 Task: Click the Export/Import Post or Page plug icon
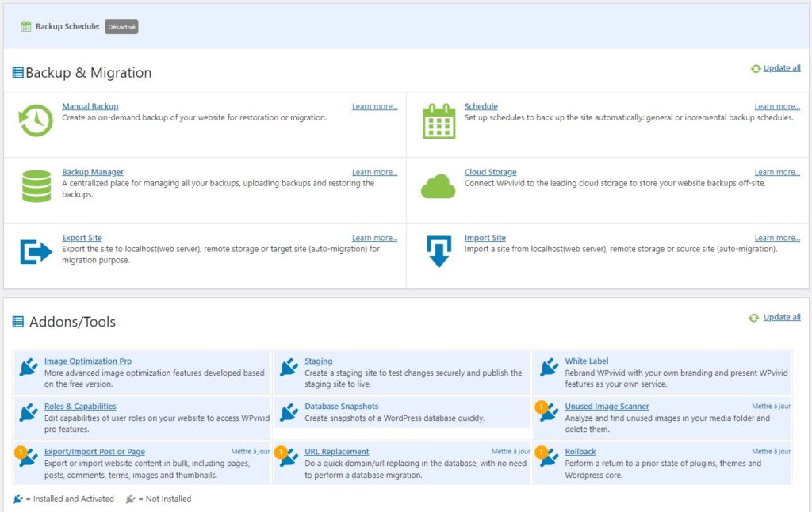[x=29, y=457]
